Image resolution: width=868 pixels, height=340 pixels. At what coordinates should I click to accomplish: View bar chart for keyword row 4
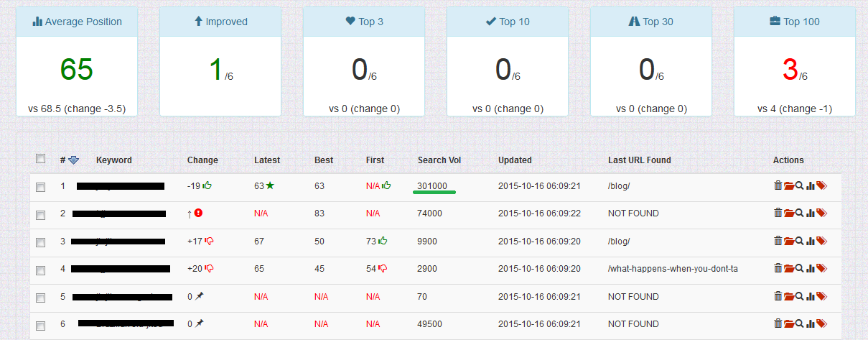click(x=810, y=269)
